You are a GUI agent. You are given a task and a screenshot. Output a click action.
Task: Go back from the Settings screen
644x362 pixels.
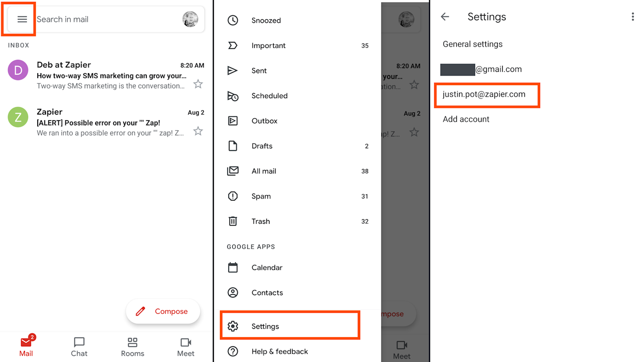point(445,17)
